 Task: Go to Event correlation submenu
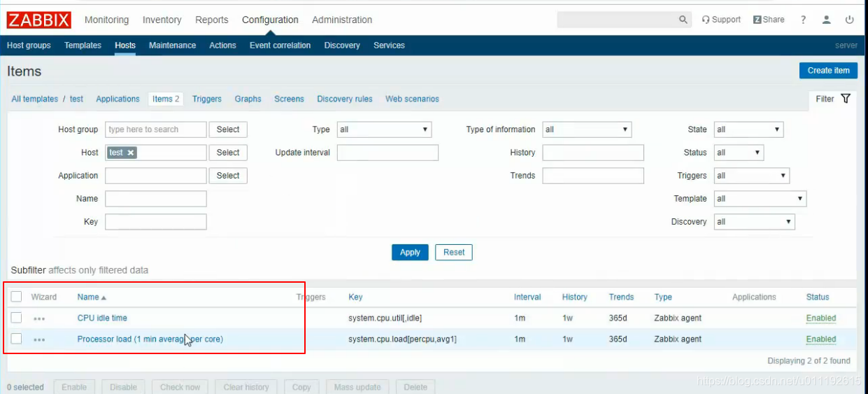pos(280,45)
